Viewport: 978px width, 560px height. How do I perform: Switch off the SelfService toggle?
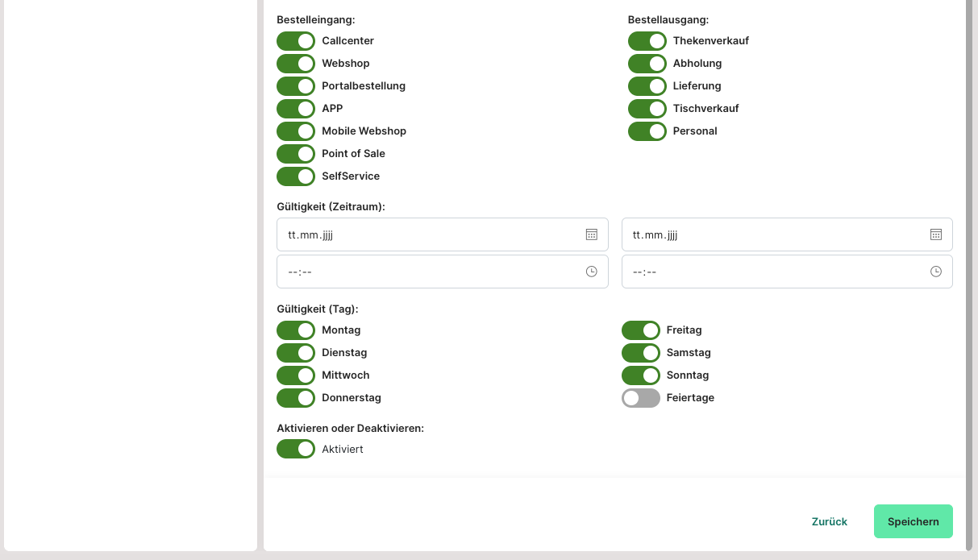pos(296,176)
